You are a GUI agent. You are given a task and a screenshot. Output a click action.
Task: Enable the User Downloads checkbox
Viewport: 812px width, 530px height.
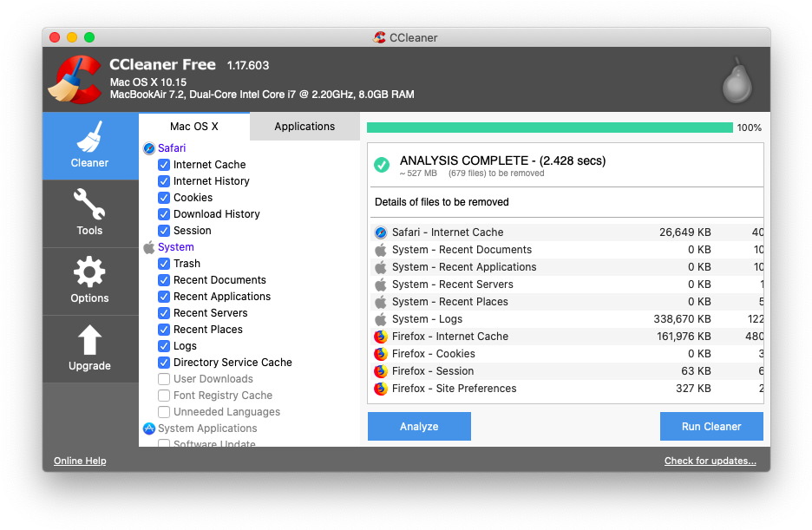pos(164,379)
